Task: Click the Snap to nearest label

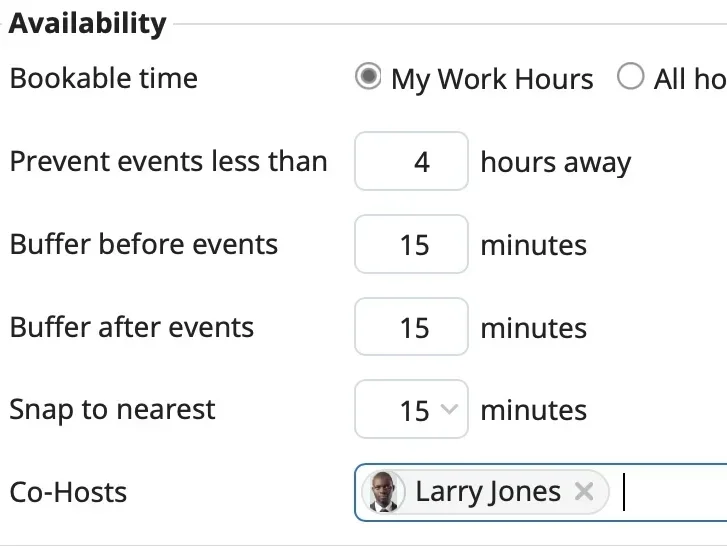Action: click(112, 409)
